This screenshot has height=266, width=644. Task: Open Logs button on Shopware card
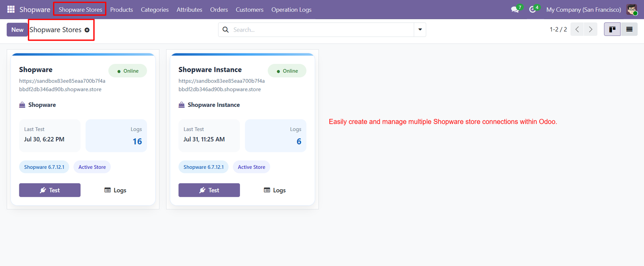point(115,190)
